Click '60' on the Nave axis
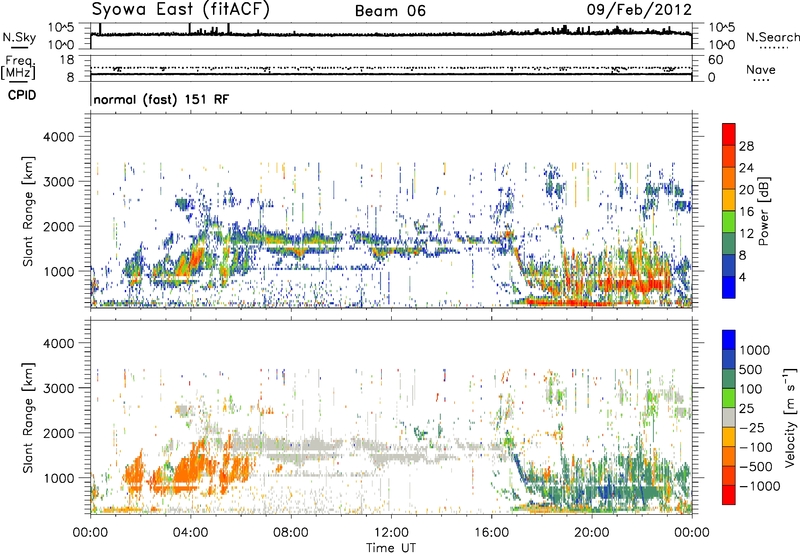 click(715, 60)
